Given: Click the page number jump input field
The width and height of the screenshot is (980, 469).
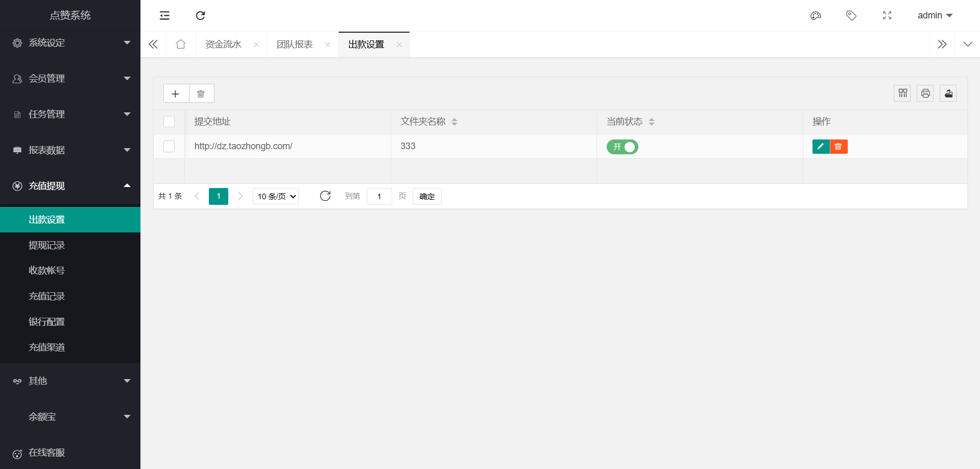Looking at the screenshot, I should point(379,197).
